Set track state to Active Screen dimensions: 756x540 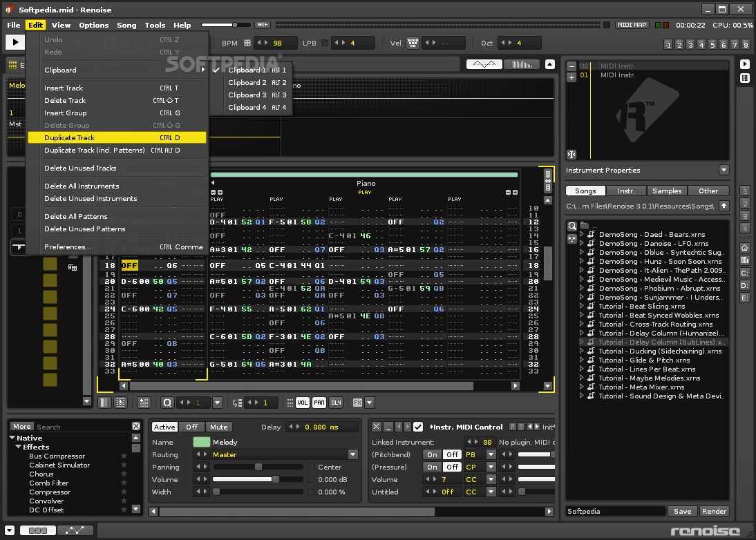point(164,427)
